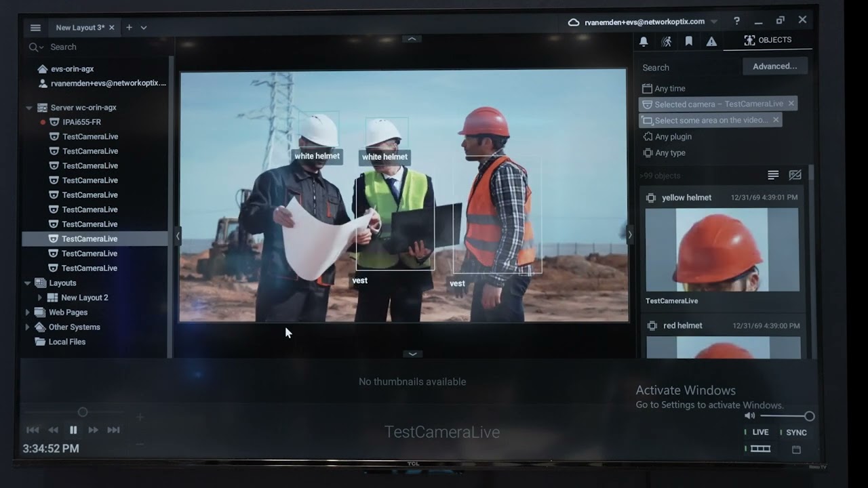
Task: Expand the Web Pages tree node
Action: pyautogui.click(x=28, y=312)
